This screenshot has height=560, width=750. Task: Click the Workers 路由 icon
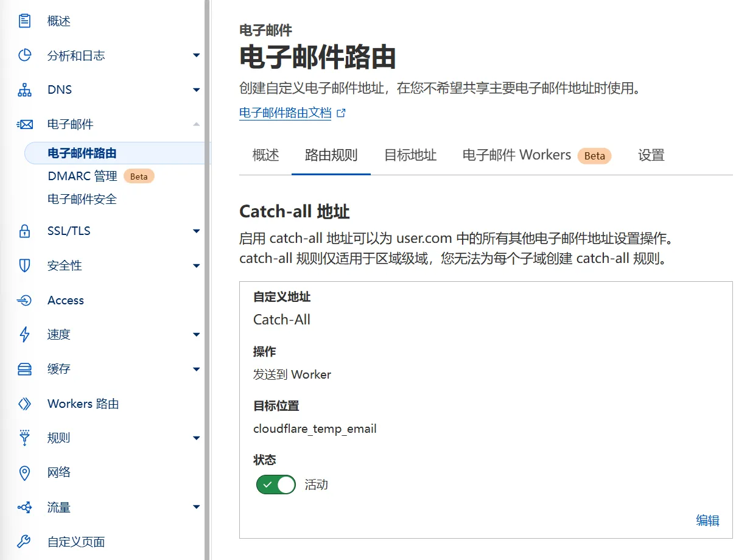pyautogui.click(x=24, y=403)
